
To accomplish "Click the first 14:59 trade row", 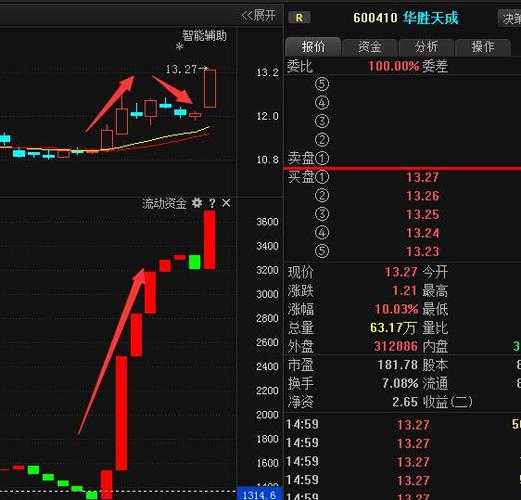I will coord(403,425).
